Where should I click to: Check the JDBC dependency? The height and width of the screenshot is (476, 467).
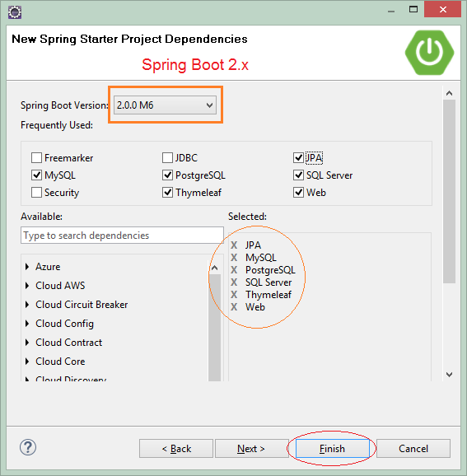[167, 158]
